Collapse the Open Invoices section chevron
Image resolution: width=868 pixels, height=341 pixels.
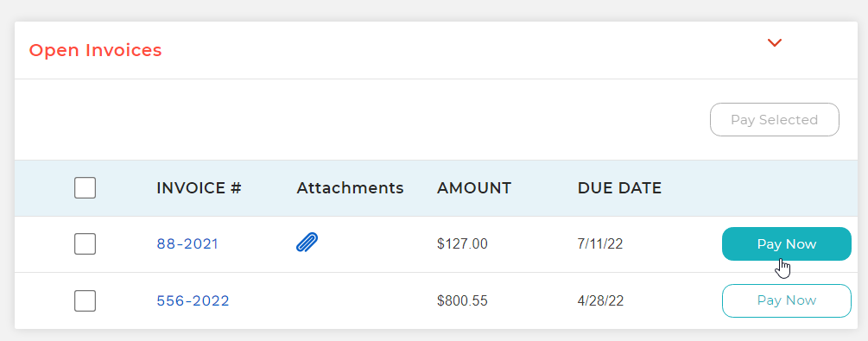(774, 42)
